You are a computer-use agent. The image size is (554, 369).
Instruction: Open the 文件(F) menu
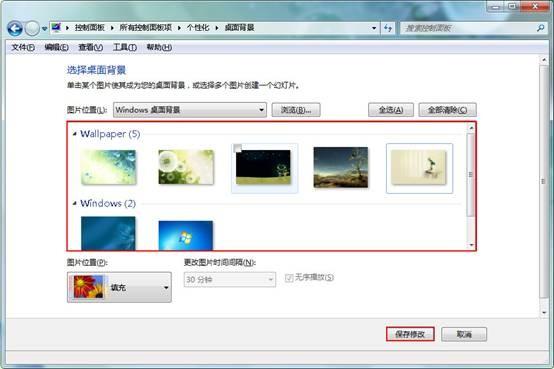click(x=23, y=47)
